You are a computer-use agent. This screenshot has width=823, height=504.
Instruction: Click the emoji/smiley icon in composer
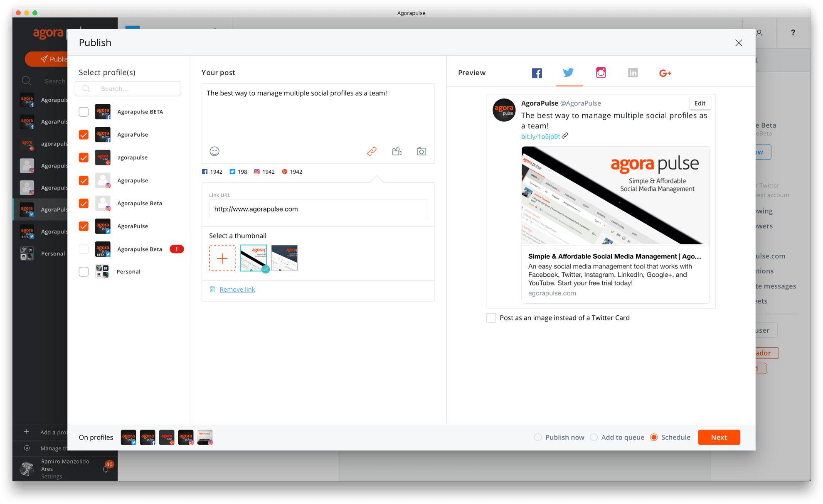214,152
